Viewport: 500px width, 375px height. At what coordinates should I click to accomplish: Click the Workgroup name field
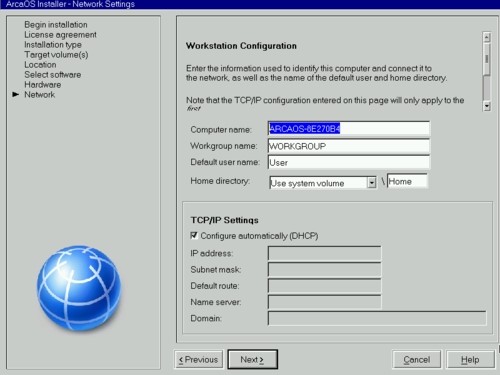(349, 146)
